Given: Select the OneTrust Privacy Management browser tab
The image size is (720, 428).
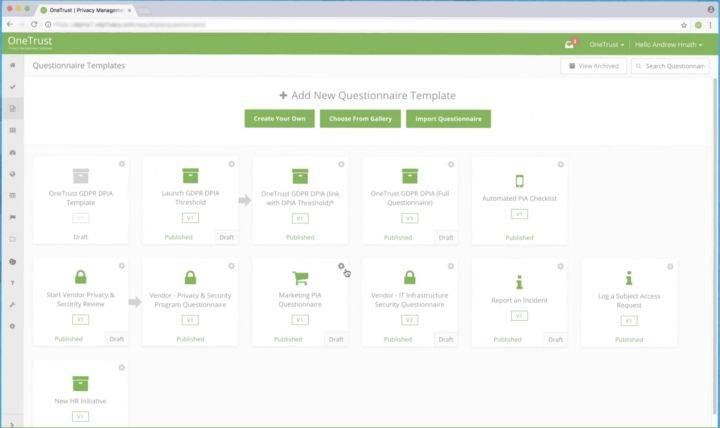Looking at the screenshot, I should (86, 10).
